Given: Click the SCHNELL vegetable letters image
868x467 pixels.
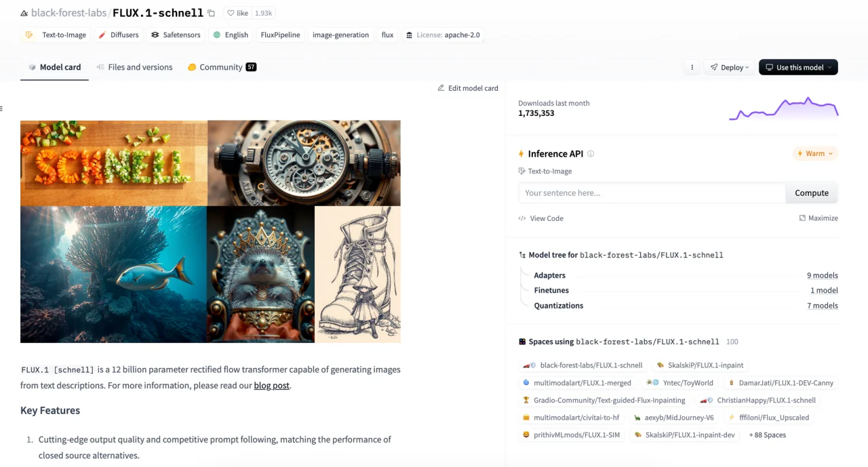Looking at the screenshot, I should [114, 163].
